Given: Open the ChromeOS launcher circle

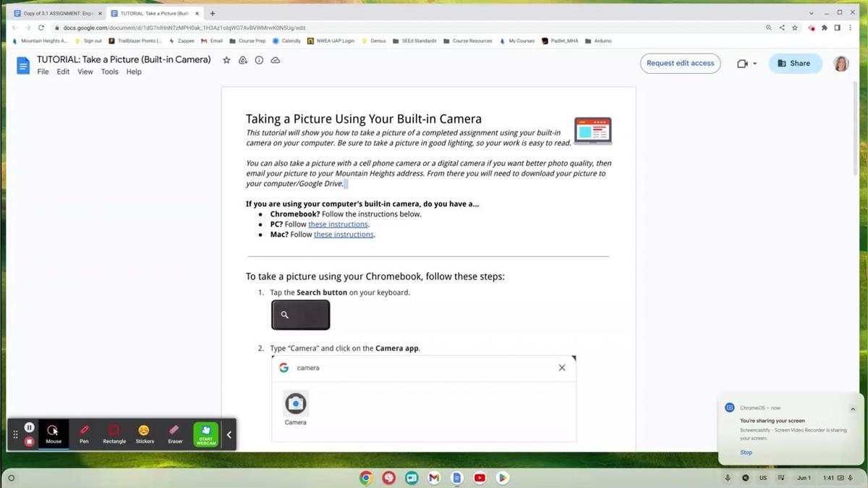Looking at the screenshot, I should coord(11,478).
